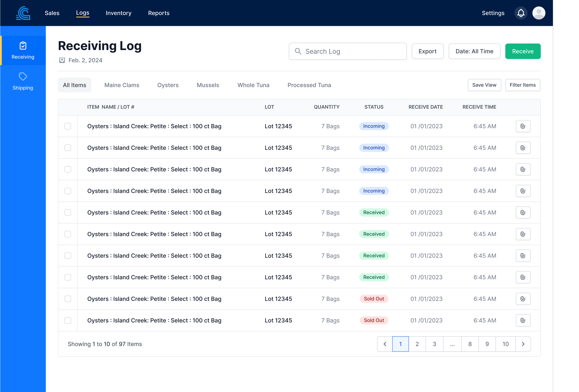579x392 pixels.
Task: Click the green Receive button
Action: tap(523, 51)
